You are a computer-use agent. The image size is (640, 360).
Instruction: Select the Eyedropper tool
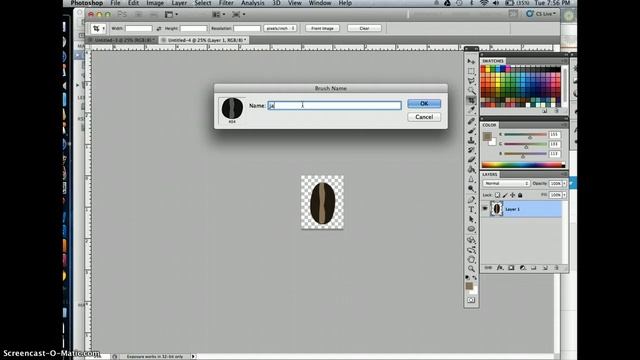(x=471, y=110)
